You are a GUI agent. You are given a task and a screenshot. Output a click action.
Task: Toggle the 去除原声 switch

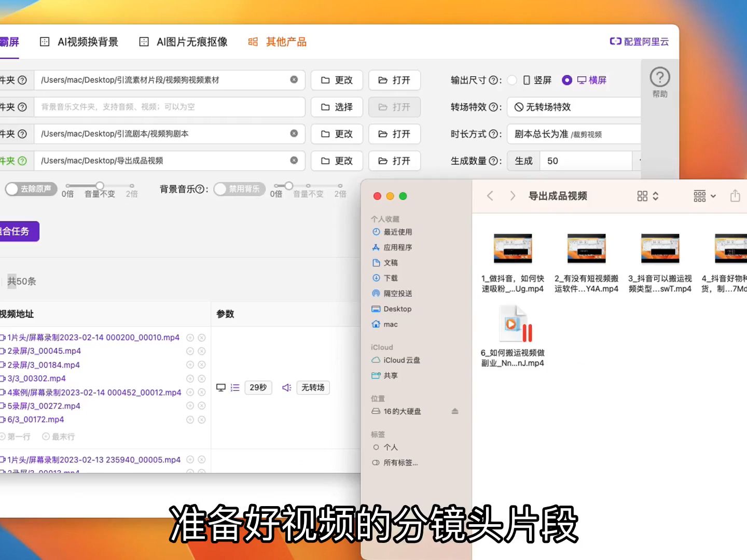31,189
